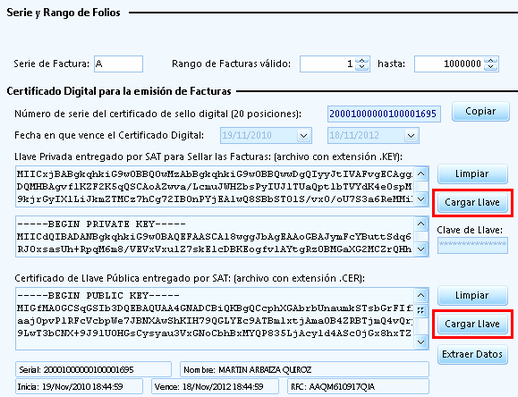The width and height of the screenshot is (518, 397).
Task: Click Limpiar next to the public certificate
Action: click(x=472, y=296)
